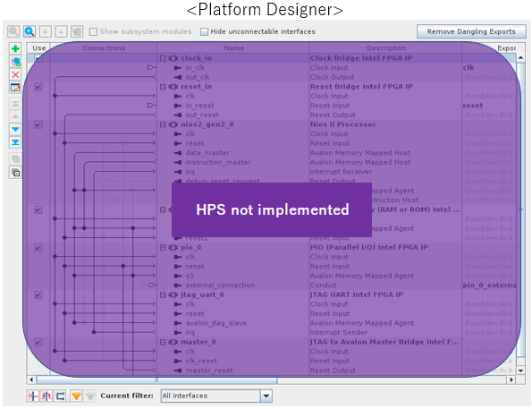Image resolution: width=532 pixels, height=409 pixels.
Task: Uncheck the Use checkbox for pio_0
Action: click(38, 248)
